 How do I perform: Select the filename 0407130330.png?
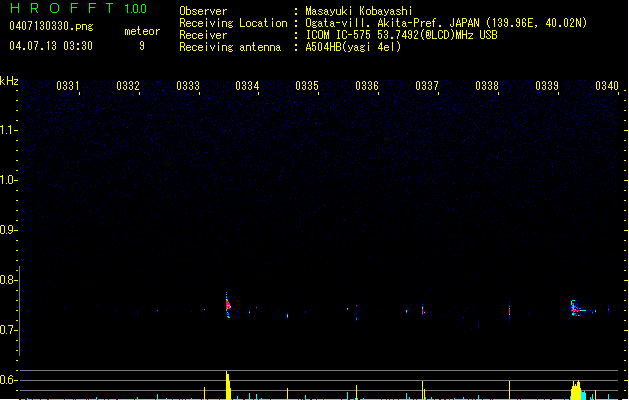click(51, 26)
